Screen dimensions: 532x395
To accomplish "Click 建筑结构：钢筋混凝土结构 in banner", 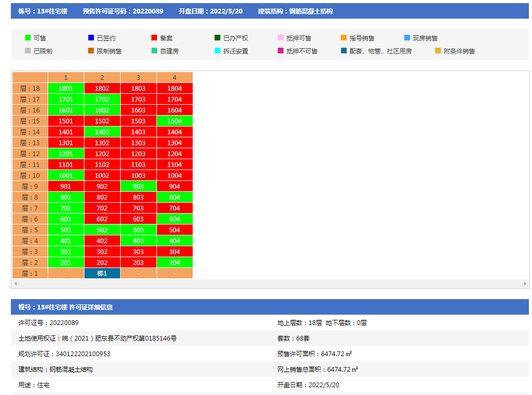I will 295,11.
